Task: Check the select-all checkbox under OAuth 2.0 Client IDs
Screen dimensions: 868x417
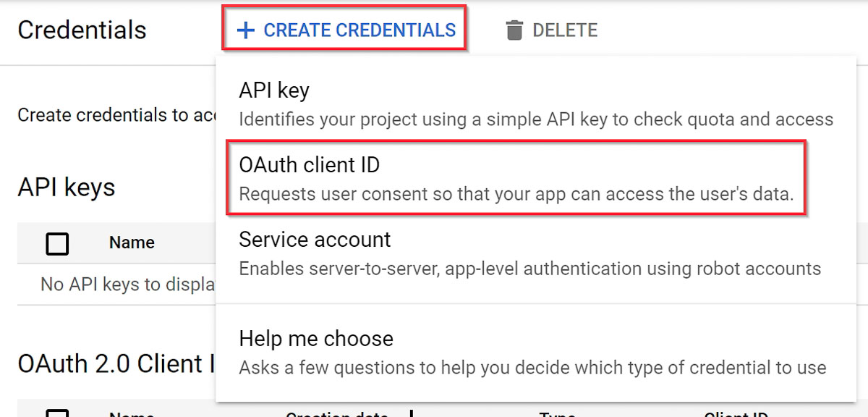Action: point(56,415)
